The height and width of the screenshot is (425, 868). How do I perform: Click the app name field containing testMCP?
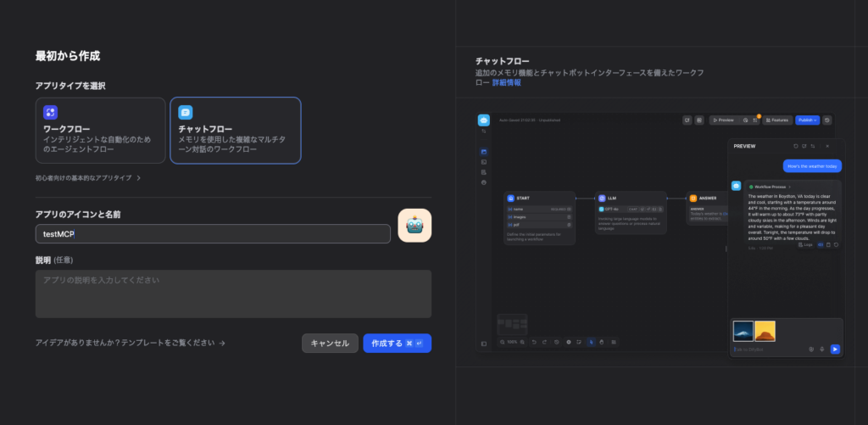coord(212,233)
